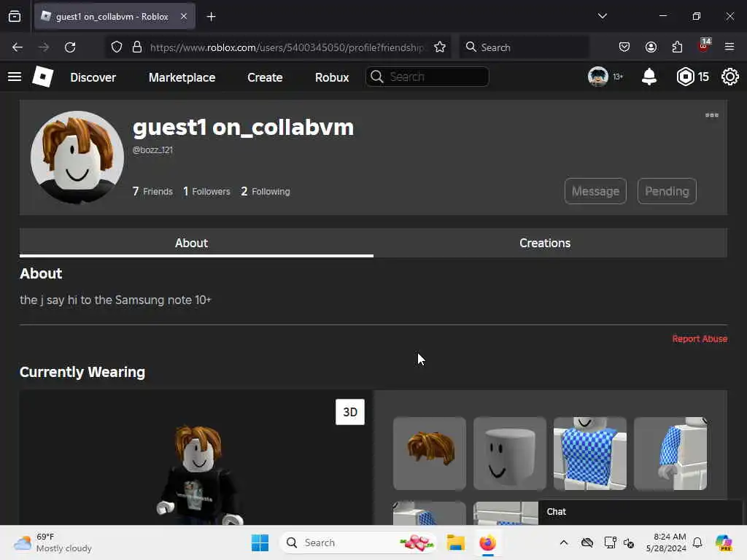Image resolution: width=747 pixels, height=560 pixels.
Task: Open the blue checkered arm item thumbnail
Action: coord(670,454)
